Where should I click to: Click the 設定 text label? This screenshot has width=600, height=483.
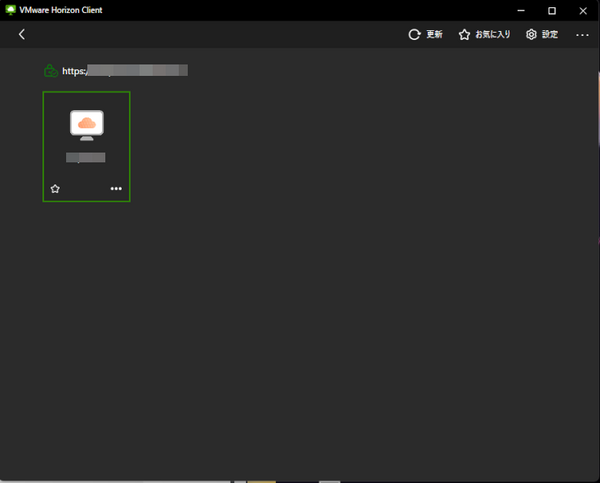550,34
